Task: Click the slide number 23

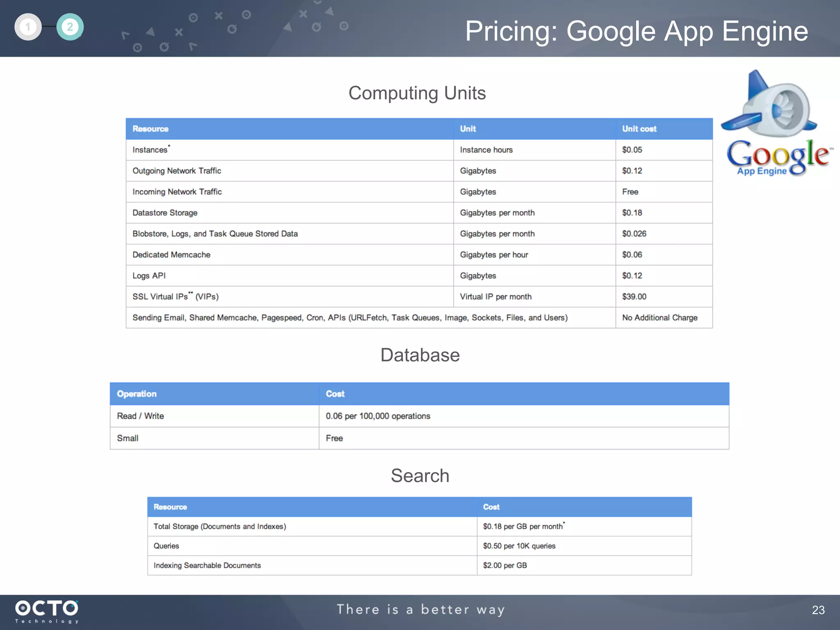Action: (x=818, y=610)
